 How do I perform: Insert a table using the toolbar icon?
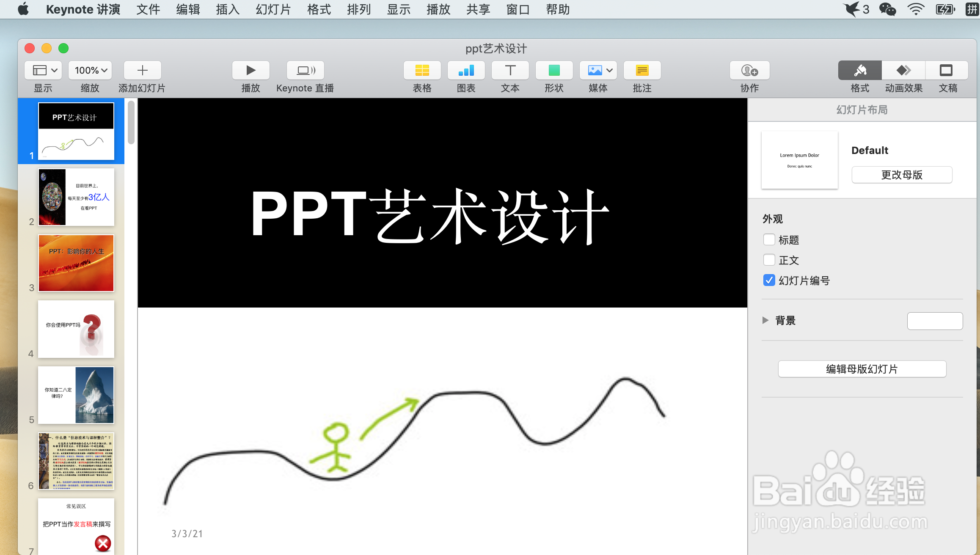point(422,70)
